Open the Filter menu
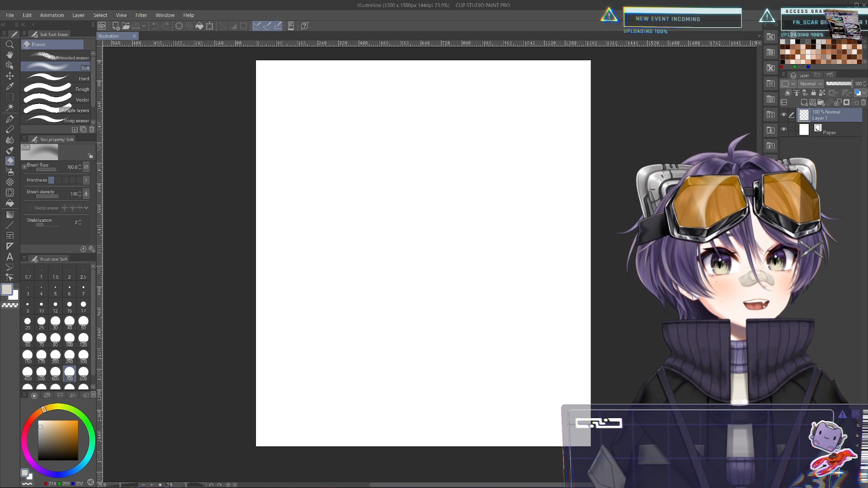Viewport: 868px width, 488px height. click(141, 15)
